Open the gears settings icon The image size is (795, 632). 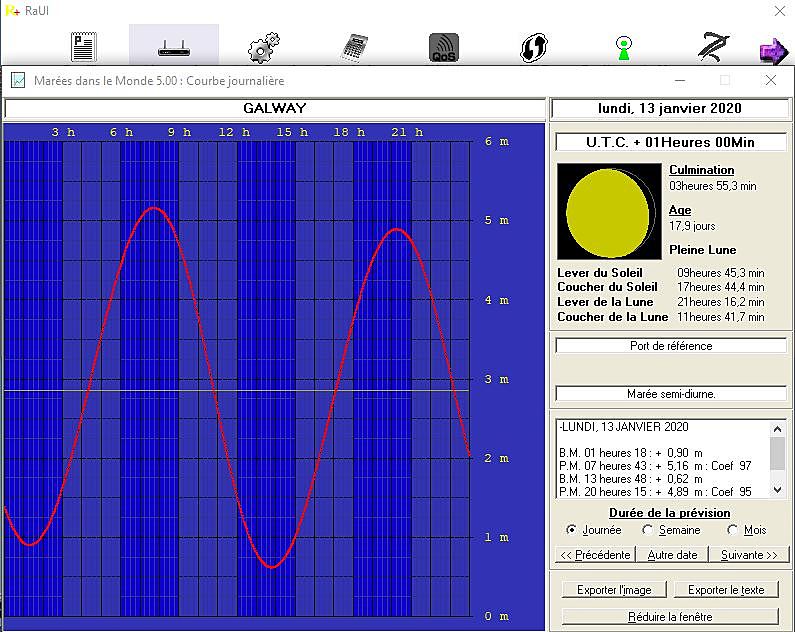[x=263, y=48]
